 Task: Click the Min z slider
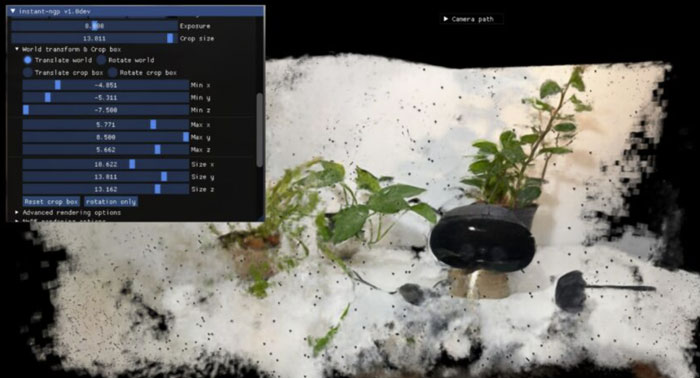(x=106, y=110)
